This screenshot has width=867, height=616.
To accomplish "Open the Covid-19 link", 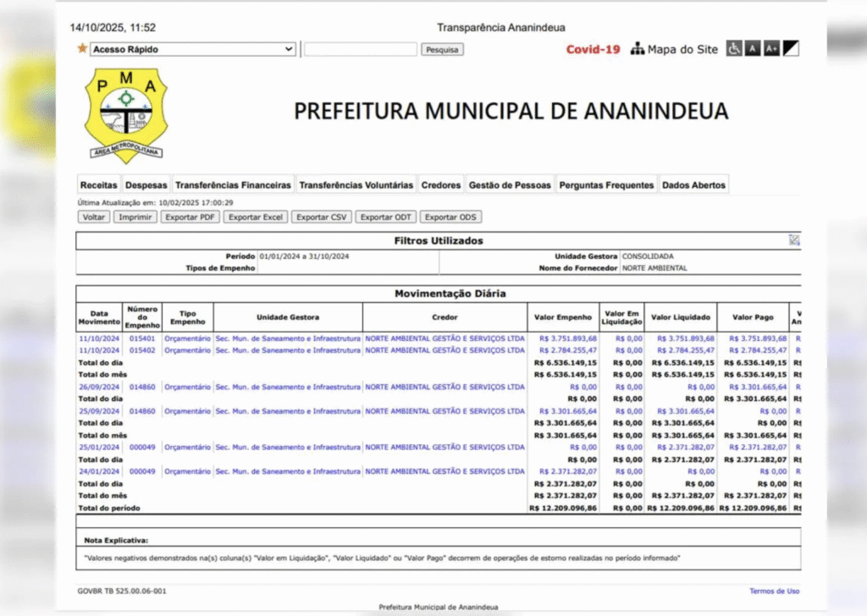I will tap(593, 49).
